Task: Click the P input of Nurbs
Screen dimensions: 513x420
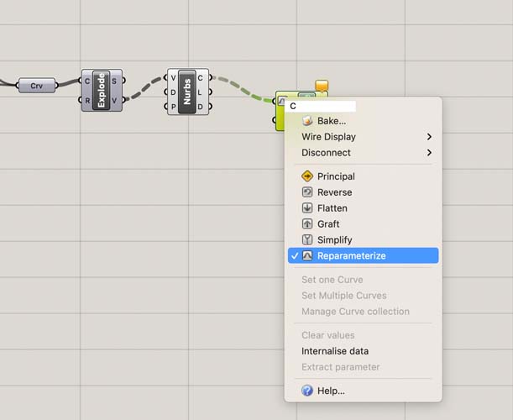Action: (x=173, y=107)
